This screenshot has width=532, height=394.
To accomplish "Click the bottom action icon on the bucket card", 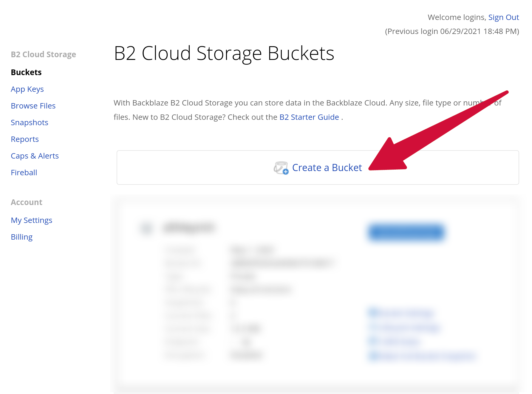I will click(374, 356).
